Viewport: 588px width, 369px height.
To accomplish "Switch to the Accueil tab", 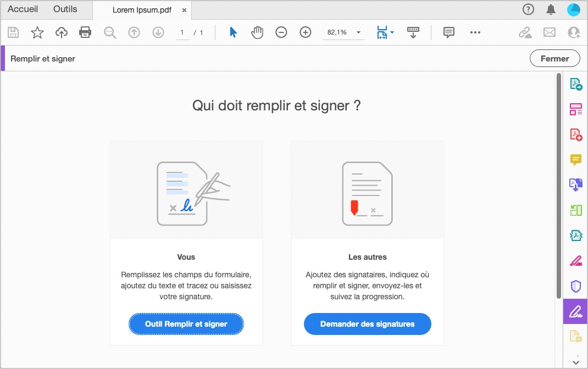I will tap(23, 9).
